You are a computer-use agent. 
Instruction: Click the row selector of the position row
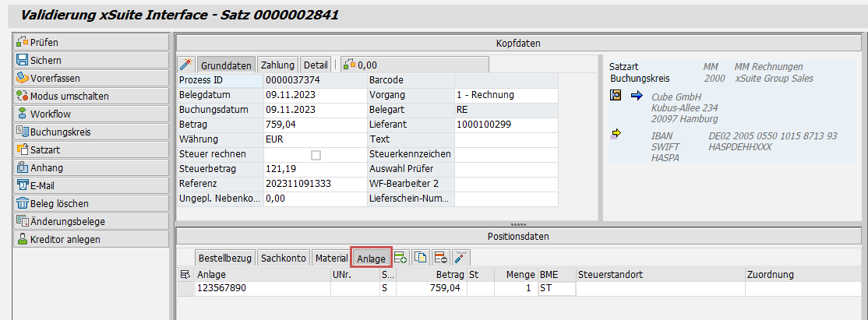185,288
